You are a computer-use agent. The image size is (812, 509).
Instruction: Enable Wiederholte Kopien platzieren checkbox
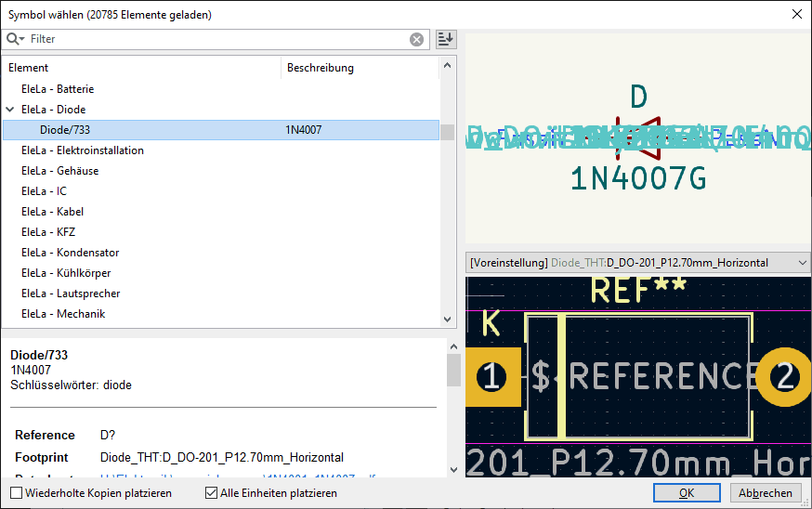pos(17,493)
